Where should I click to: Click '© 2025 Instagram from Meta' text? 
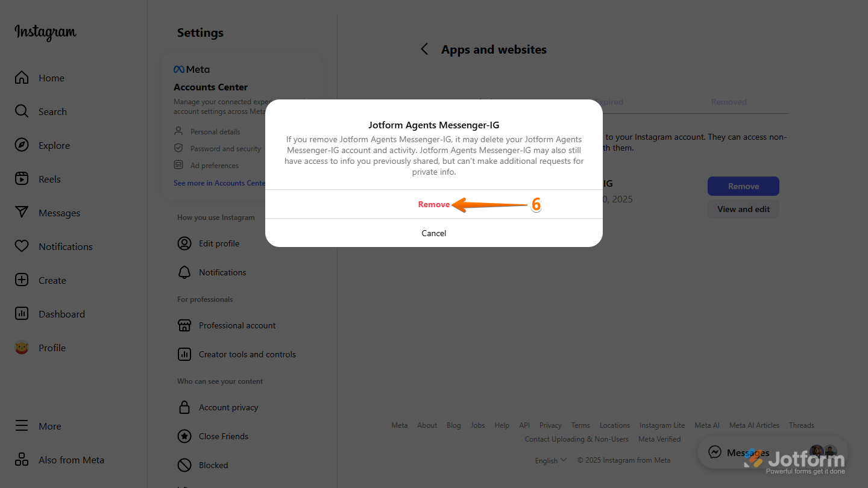(x=624, y=460)
